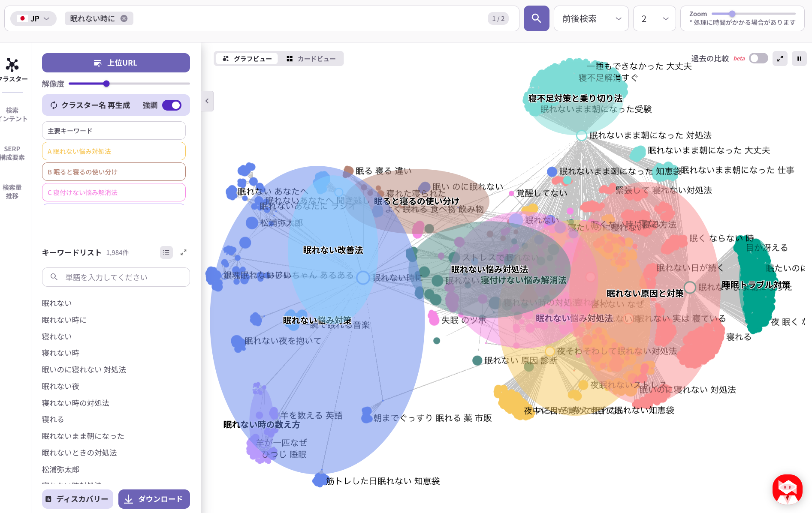This screenshot has height=513, width=812.
Task: Switch to SERP構成要素 sidebar tab
Action: [x=12, y=153]
